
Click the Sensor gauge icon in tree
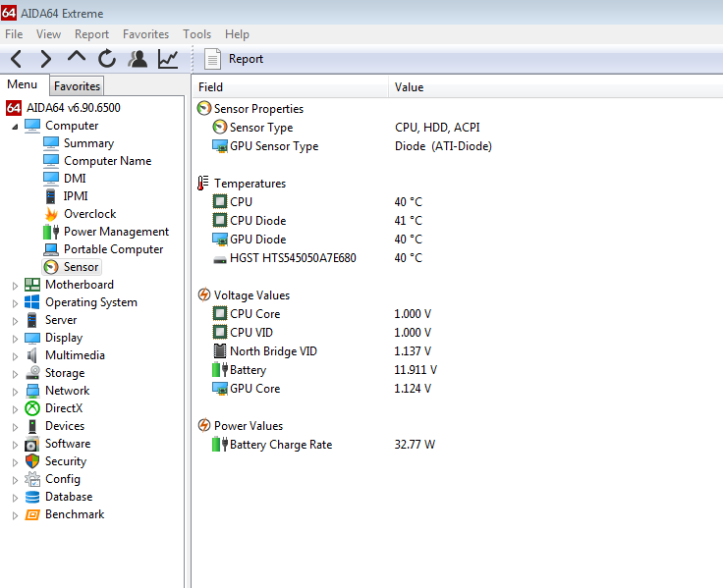coord(51,267)
